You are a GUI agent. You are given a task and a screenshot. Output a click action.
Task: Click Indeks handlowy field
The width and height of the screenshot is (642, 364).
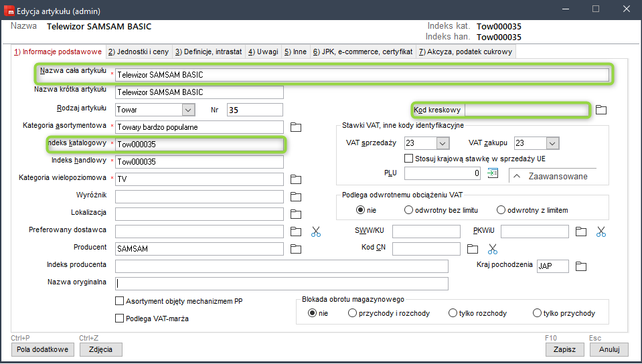[199, 162]
